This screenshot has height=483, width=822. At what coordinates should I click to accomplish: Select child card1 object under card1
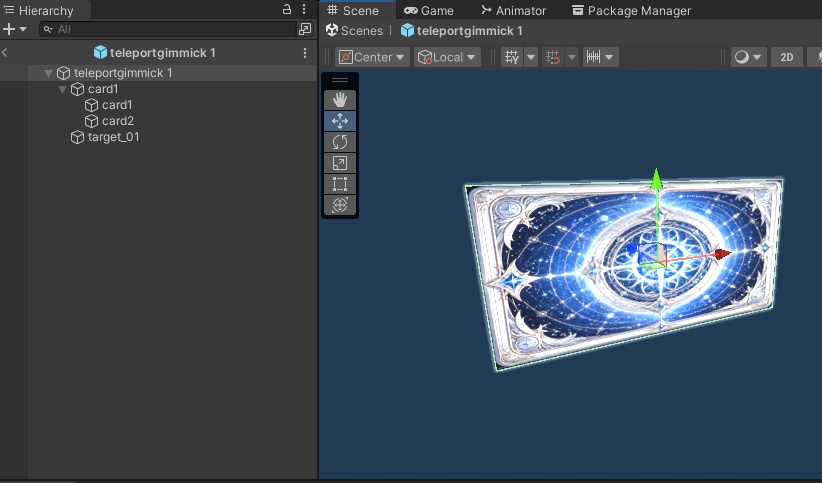pyautogui.click(x=117, y=105)
